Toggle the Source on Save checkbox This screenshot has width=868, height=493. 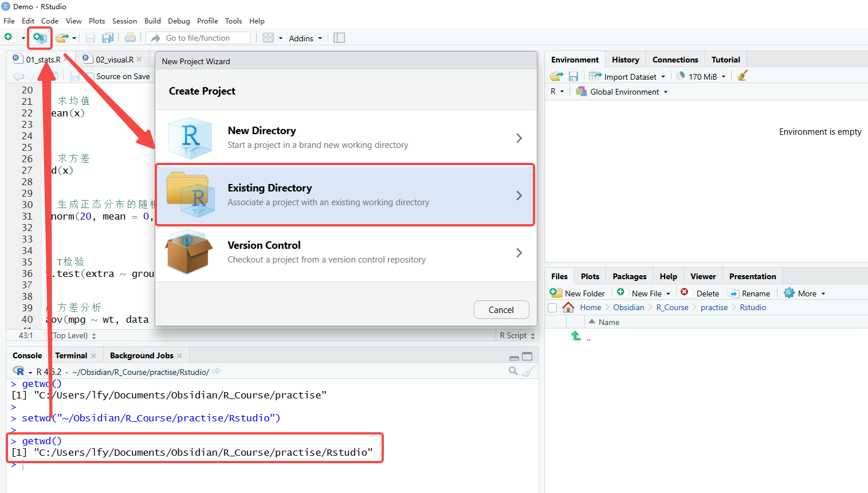click(90, 76)
